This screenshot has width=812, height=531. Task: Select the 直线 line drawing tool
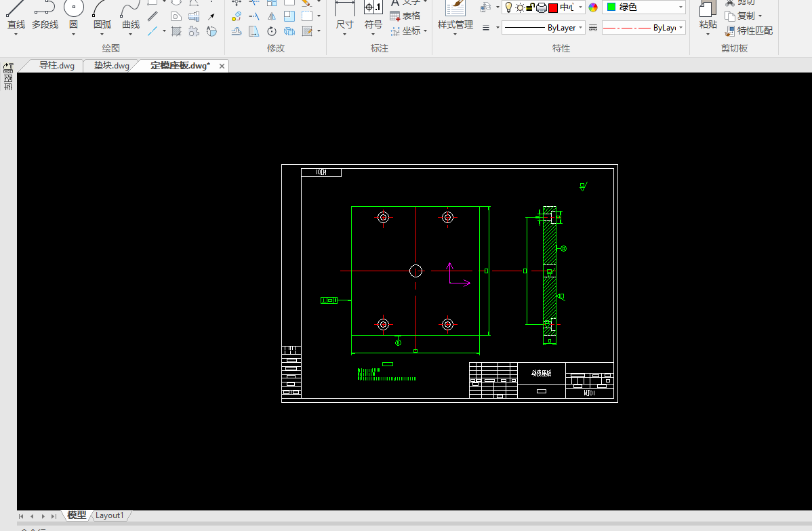click(16, 15)
